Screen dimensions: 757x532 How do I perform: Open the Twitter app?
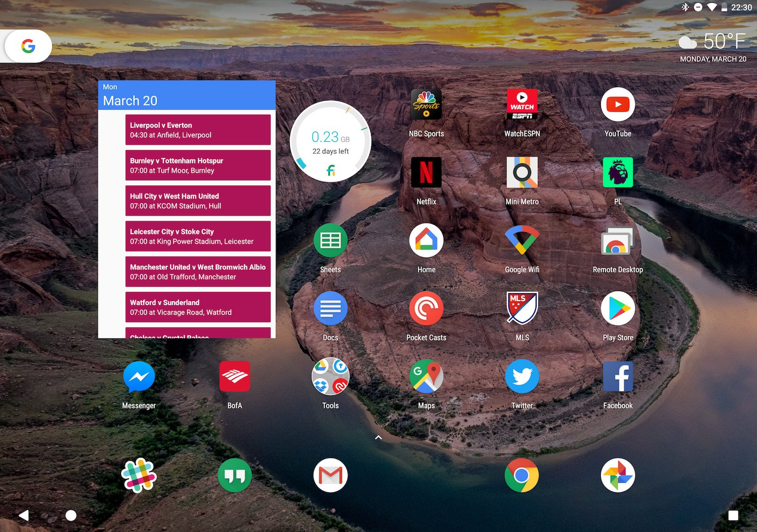[522, 376]
